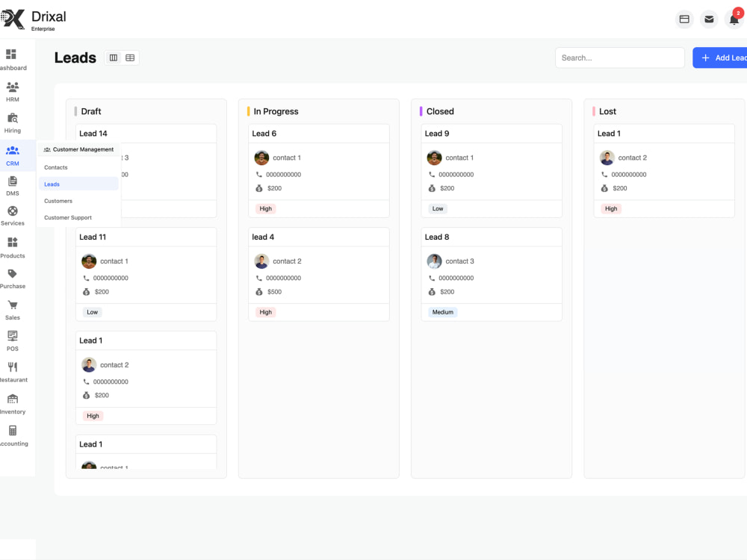The image size is (747, 560).
Task: Select Customer Support menu entry
Action: (68, 217)
